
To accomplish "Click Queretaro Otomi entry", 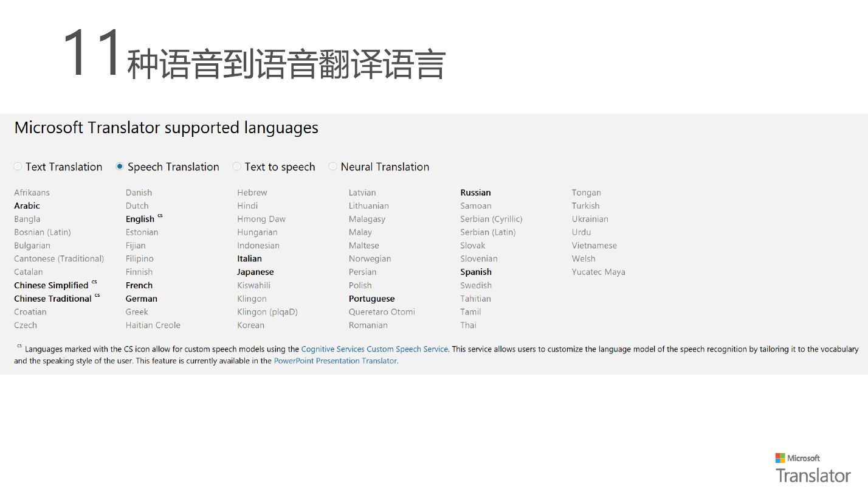I will [x=382, y=312].
